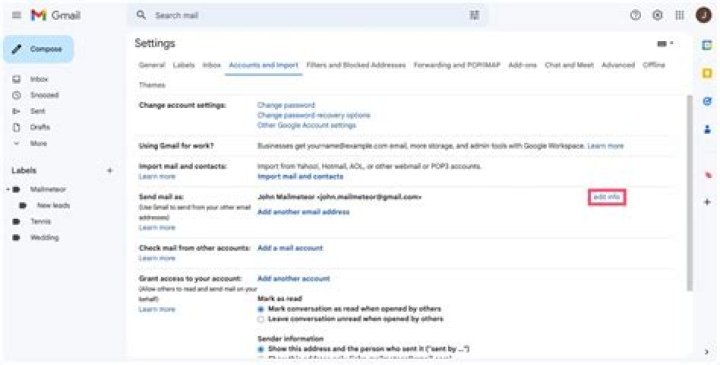The width and height of the screenshot is (720, 365).
Task: Click Change password recovery options link
Action: (314, 115)
